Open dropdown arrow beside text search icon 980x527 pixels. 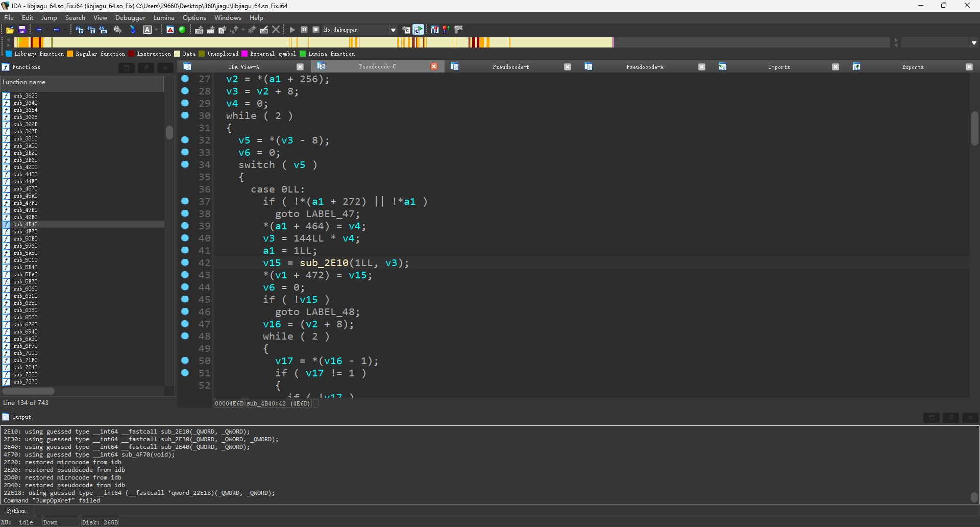156,30
